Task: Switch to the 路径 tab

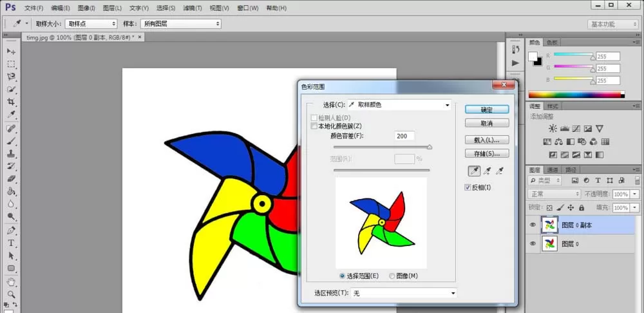Action: [x=571, y=169]
